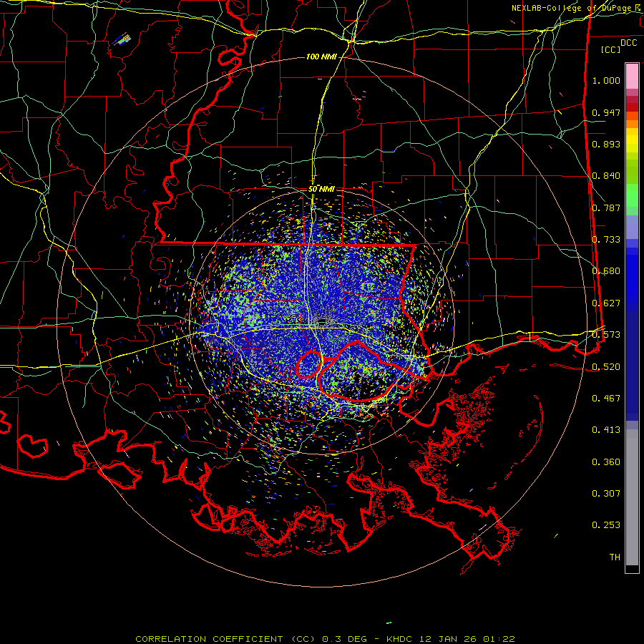644x644 pixels.
Task: Click the bright green segment of the color bar
Action: [632, 195]
